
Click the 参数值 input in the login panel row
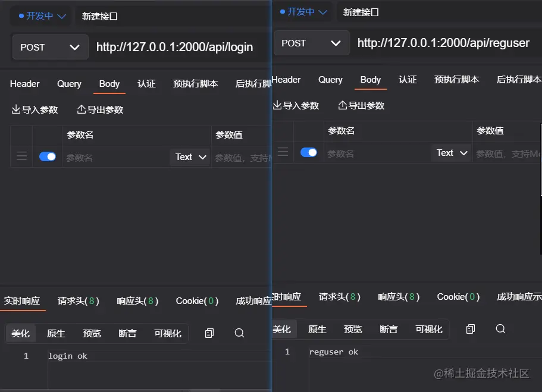(242, 157)
